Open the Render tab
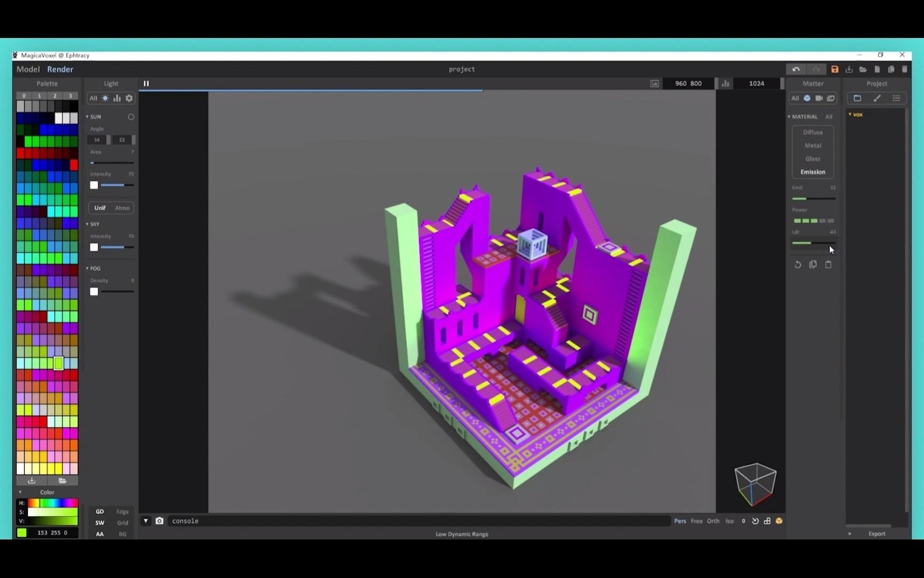Image resolution: width=924 pixels, height=578 pixels. 60,69
